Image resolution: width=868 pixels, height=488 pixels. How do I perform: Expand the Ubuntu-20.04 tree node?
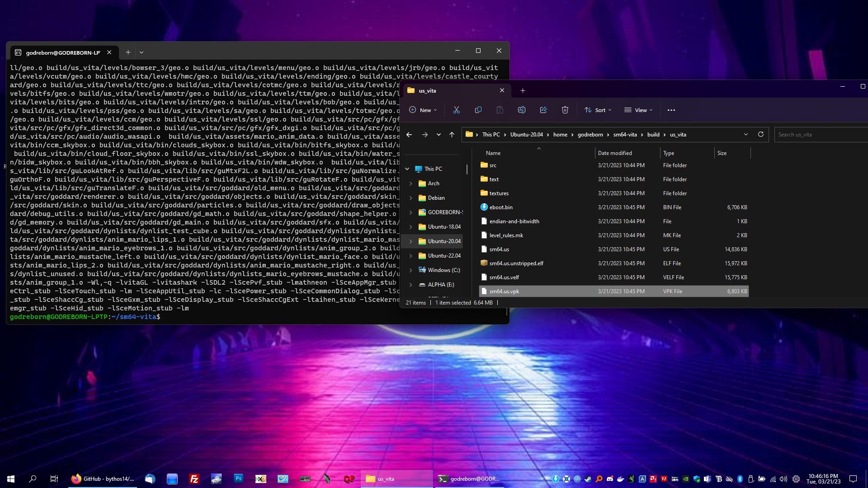tap(411, 241)
